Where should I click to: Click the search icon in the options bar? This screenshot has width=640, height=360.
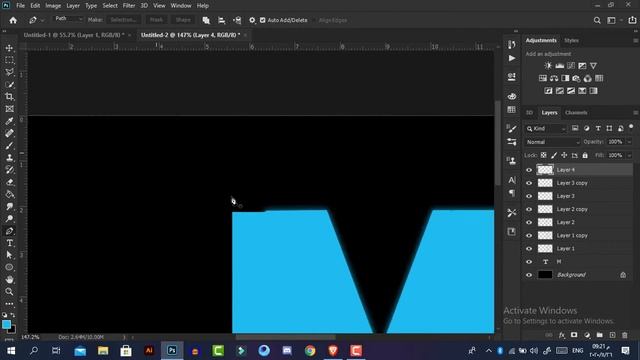(x=597, y=20)
